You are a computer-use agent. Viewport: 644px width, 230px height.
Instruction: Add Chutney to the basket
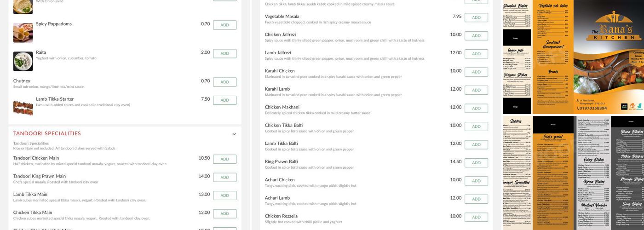(224, 82)
